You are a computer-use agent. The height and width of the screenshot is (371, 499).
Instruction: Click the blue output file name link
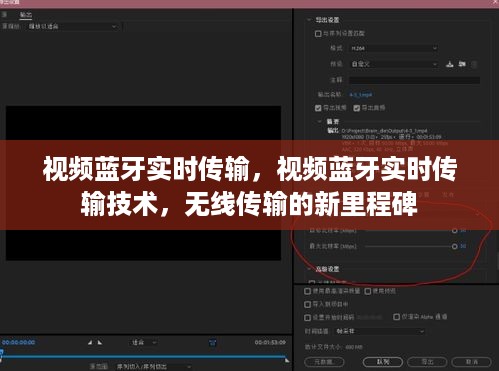coord(361,95)
